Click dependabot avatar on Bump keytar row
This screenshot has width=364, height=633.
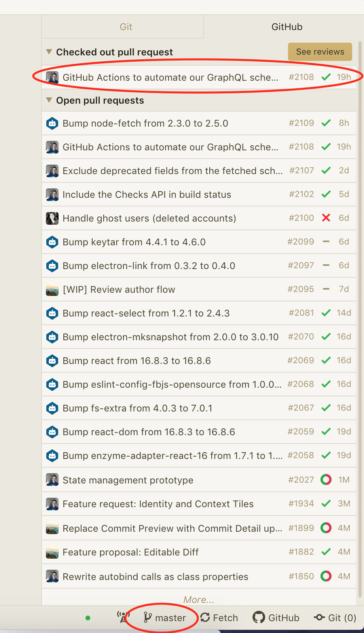point(52,242)
